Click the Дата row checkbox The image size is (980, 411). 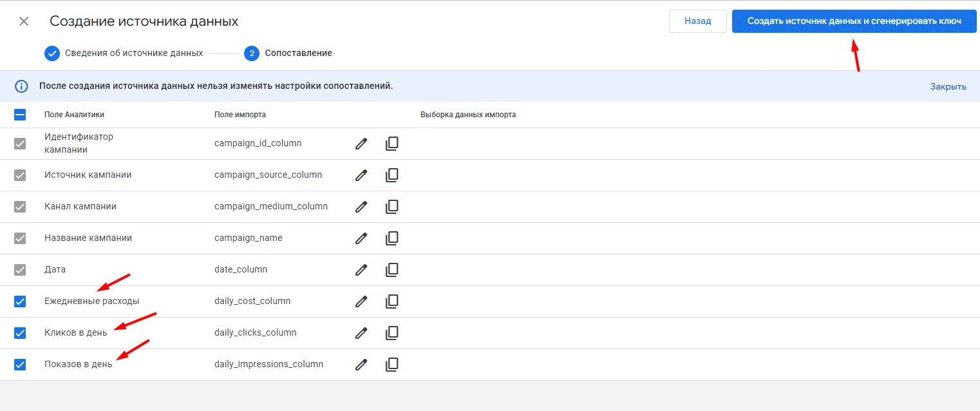[20, 270]
